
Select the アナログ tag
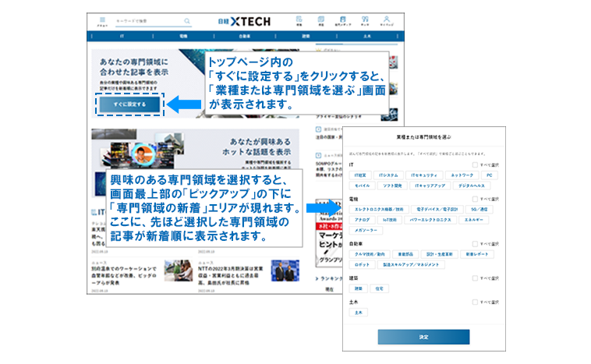tap(363, 220)
